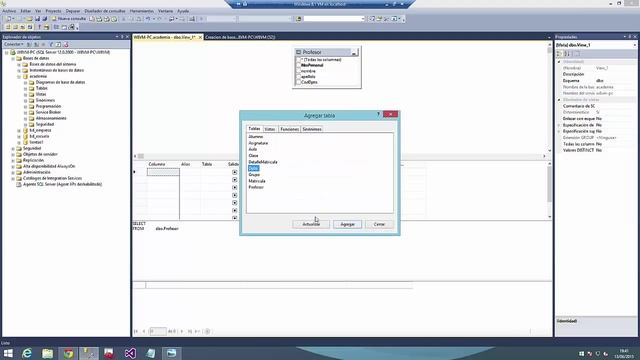Check the apellido column checkbox in Profesor

tap(298, 76)
